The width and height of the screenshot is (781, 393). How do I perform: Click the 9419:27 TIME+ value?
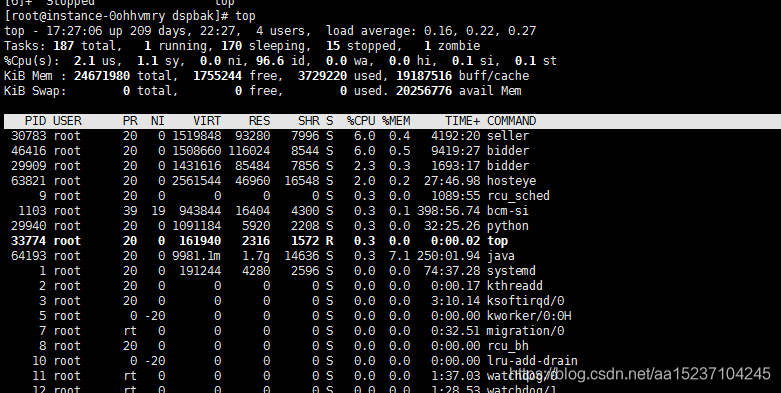tap(456, 151)
